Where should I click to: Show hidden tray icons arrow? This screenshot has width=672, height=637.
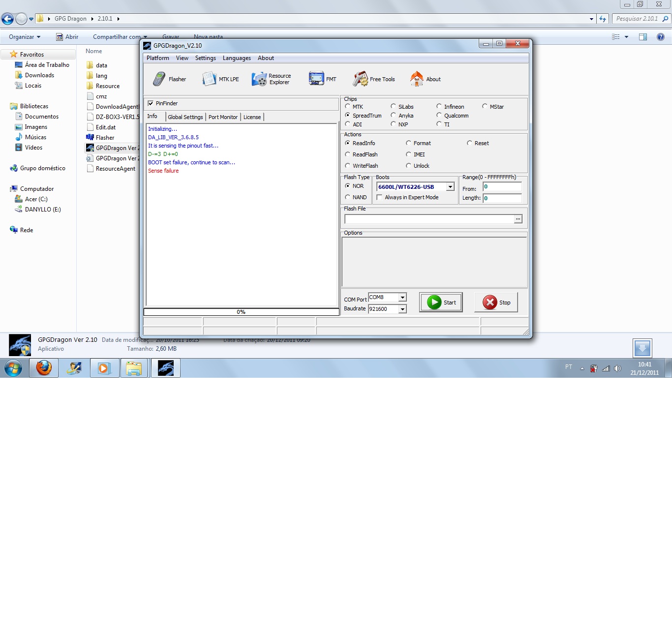[582, 368]
